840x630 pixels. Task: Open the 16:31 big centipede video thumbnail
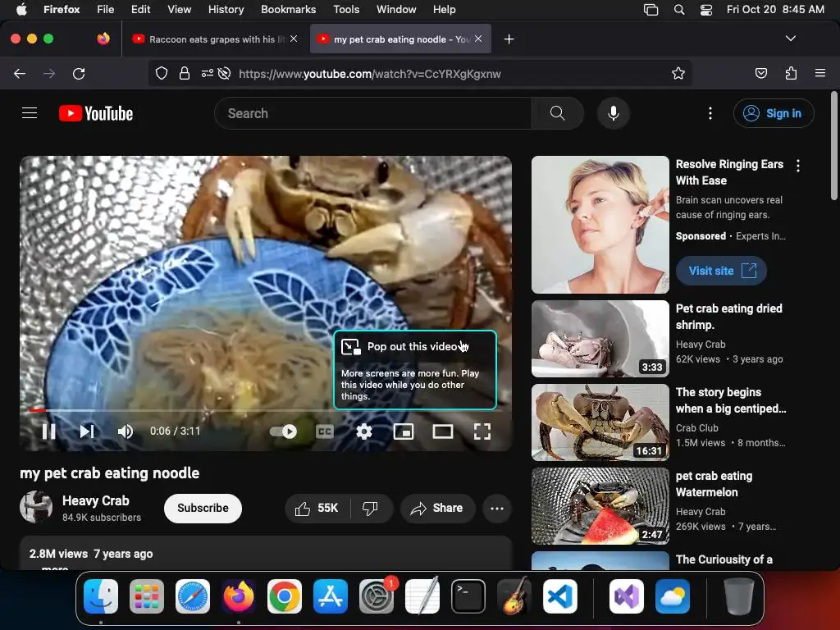600,422
